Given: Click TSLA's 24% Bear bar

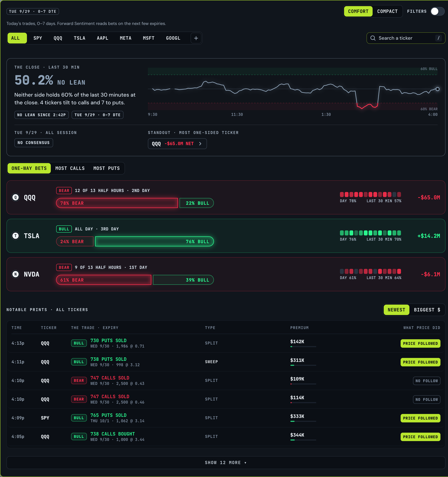Looking at the screenshot, I should tap(75, 241).
